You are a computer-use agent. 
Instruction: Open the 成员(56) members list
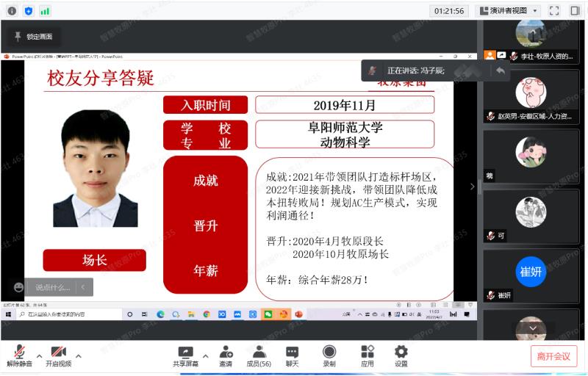pyautogui.click(x=259, y=355)
